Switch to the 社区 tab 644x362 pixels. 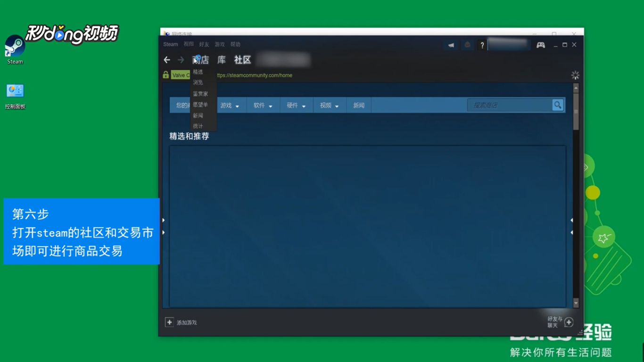[243, 60]
